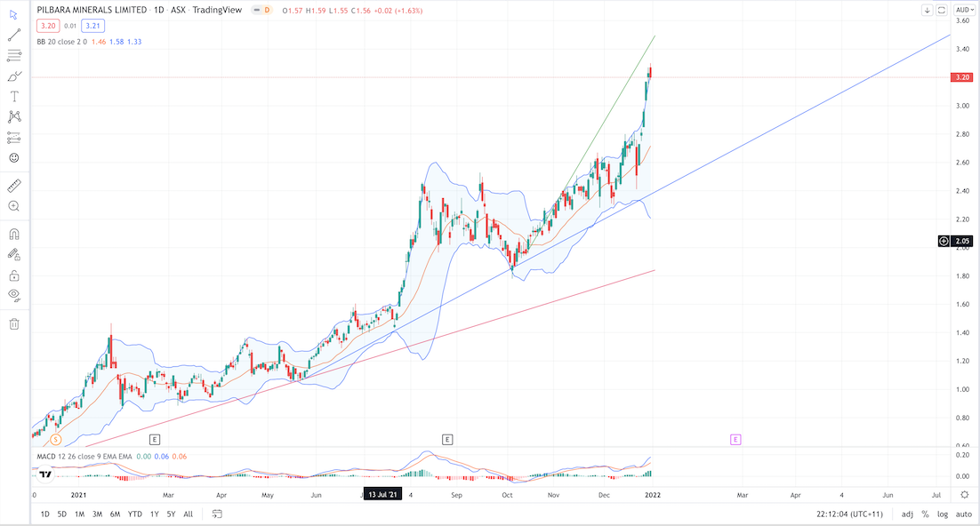Open the February earnings E marker
This screenshot has height=526, width=980.
[155, 440]
